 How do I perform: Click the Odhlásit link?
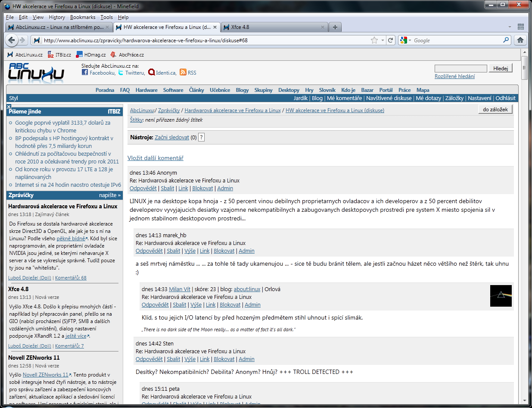tap(506, 98)
